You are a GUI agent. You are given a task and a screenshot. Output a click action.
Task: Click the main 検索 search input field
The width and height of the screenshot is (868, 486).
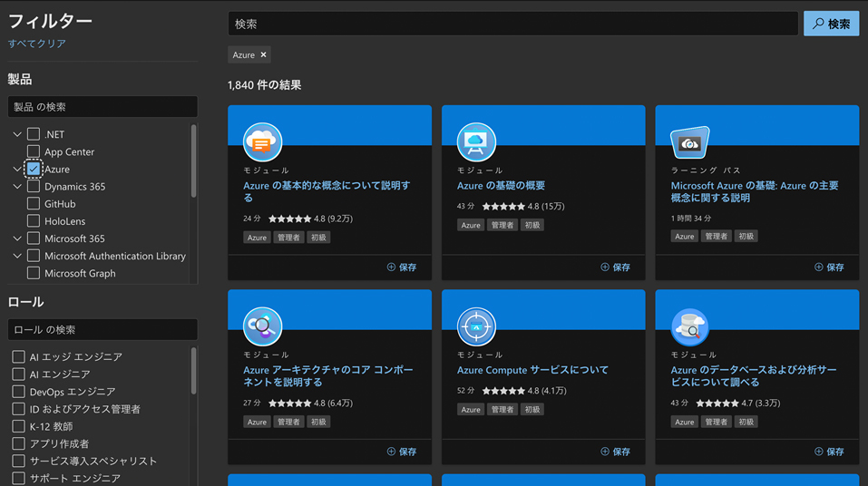(x=512, y=24)
